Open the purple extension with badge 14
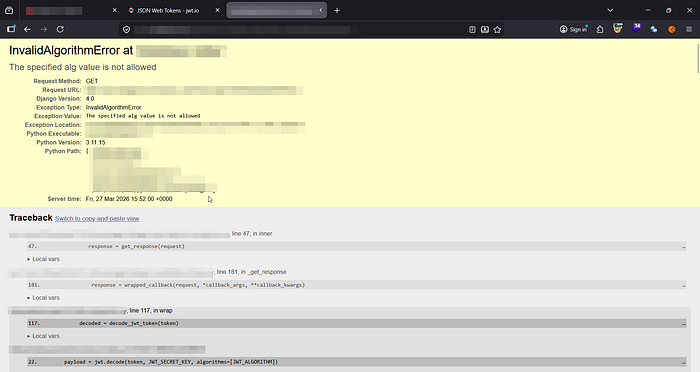The image size is (700, 372). click(x=636, y=29)
